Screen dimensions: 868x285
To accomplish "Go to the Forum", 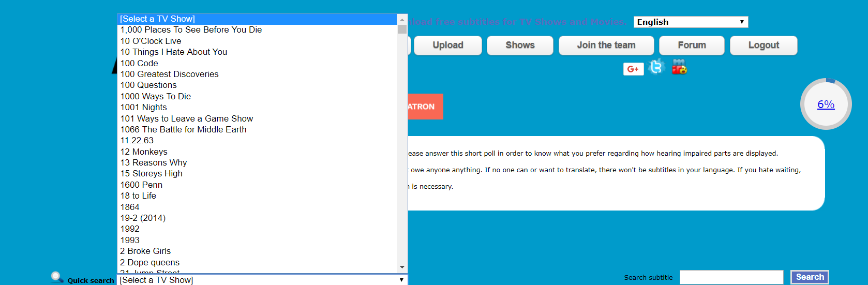I will tap(692, 46).
